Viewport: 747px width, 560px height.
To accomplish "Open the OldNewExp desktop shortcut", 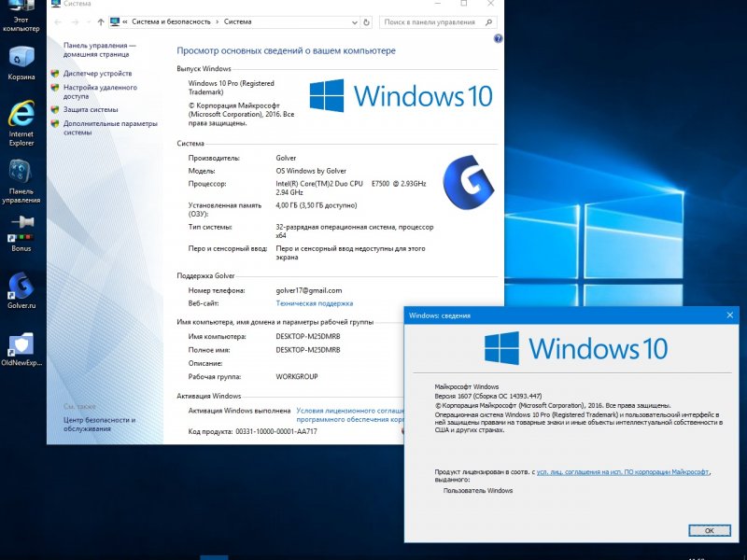I will (21, 348).
